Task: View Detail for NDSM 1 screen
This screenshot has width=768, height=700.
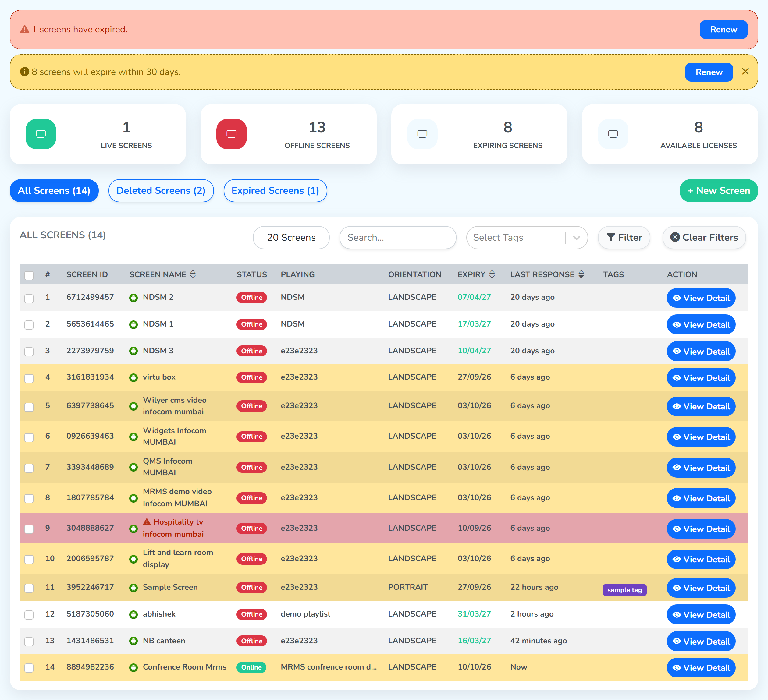Action: pyautogui.click(x=701, y=324)
